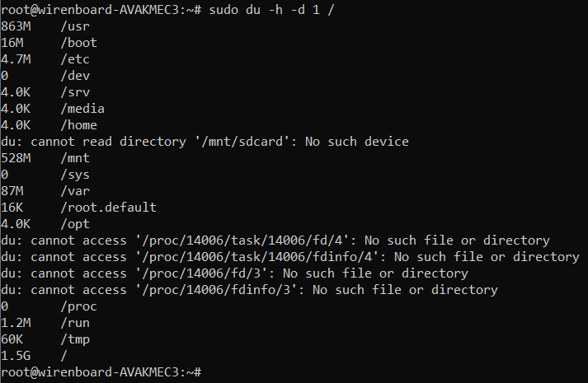This screenshot has width=588, height=383.
Task: Click the /home directory entry
Action: point(79,124)
